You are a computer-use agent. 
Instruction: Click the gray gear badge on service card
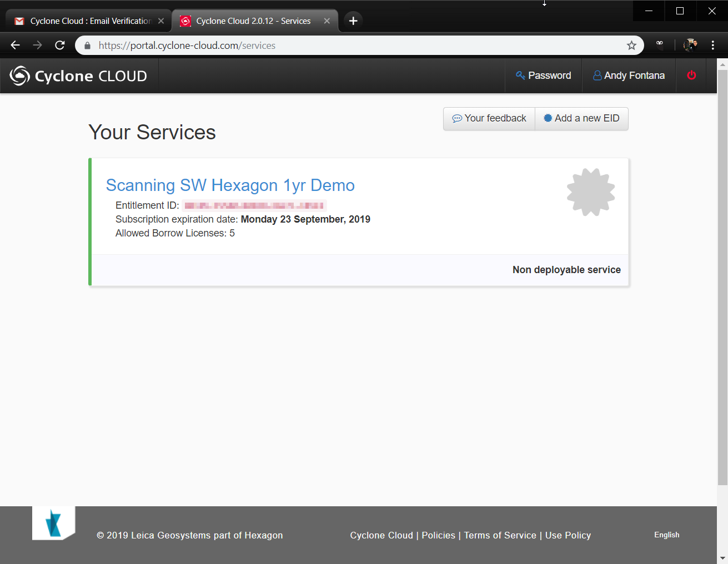(591, 192)
